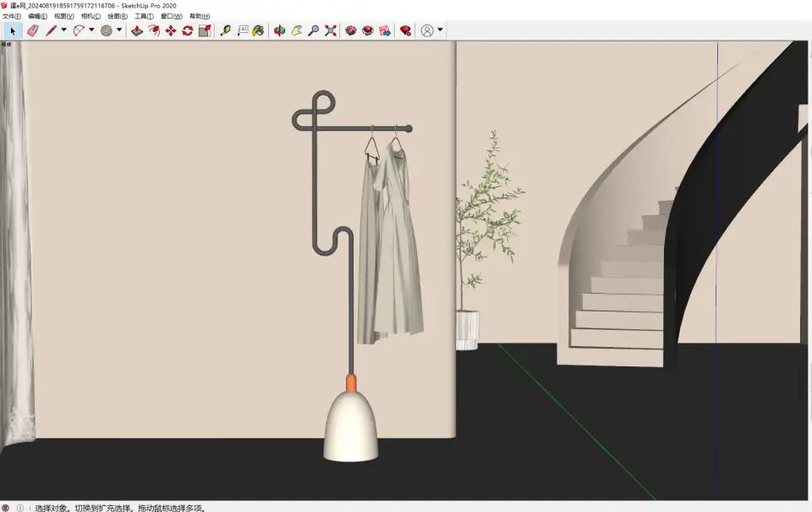Open the Extension Manager ruby icon
The image size is (812, 512).
click(x=405, y=31)
